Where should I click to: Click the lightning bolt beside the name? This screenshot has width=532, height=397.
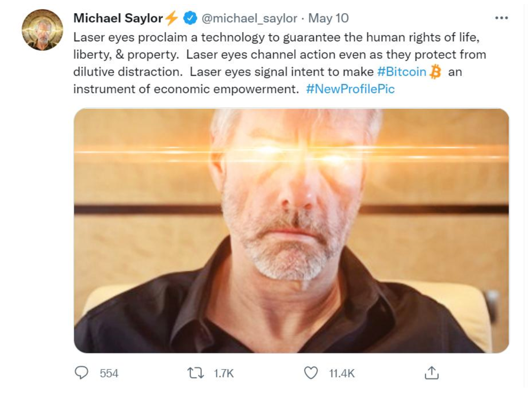(172, 18)
